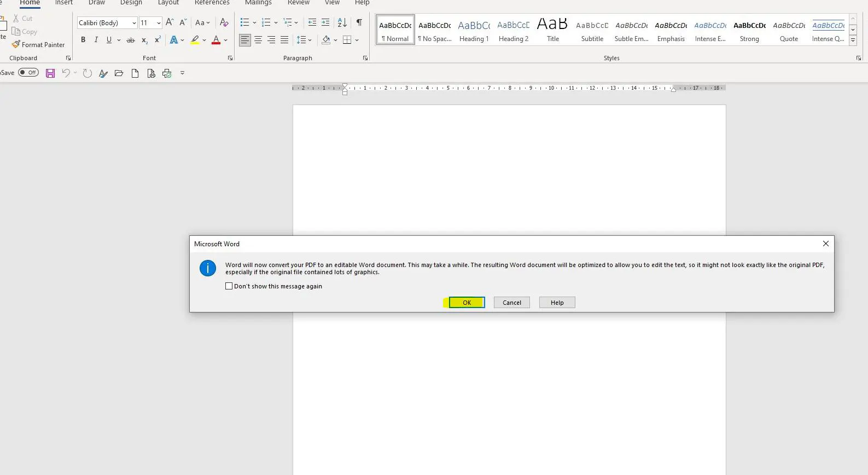Expand numbered list style arrow

pyautogui.click(x=276, y=22)
